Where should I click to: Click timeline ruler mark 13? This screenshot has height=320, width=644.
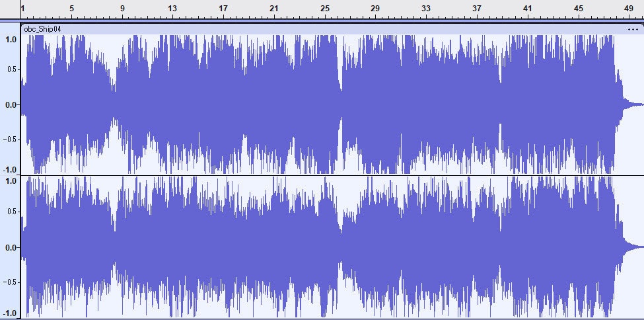172,8
